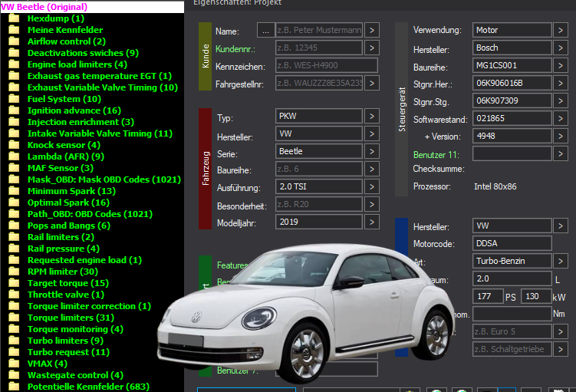Select Requested engine load (1)

[85, 260]
